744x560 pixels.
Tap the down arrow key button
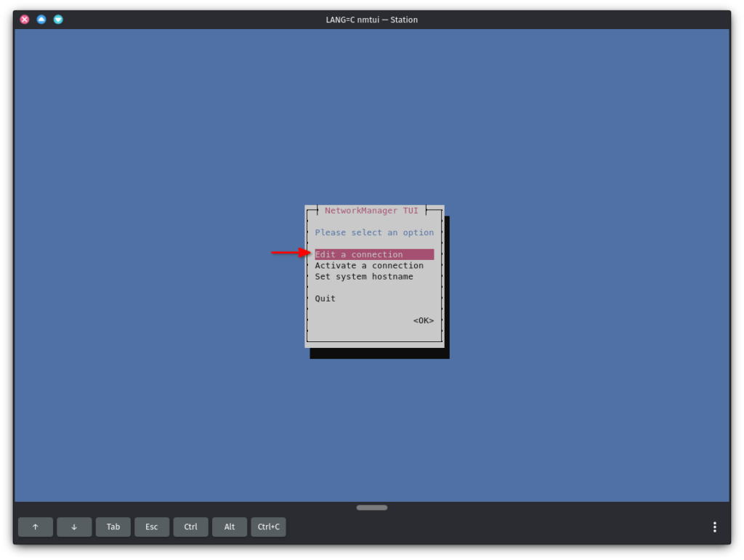74,527
